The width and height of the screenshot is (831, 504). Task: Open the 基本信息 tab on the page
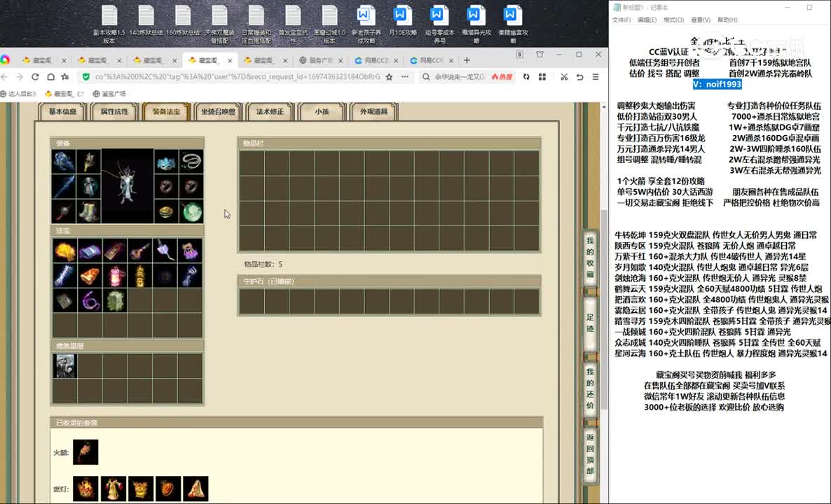pyautogui.click(x=62, y=112)
